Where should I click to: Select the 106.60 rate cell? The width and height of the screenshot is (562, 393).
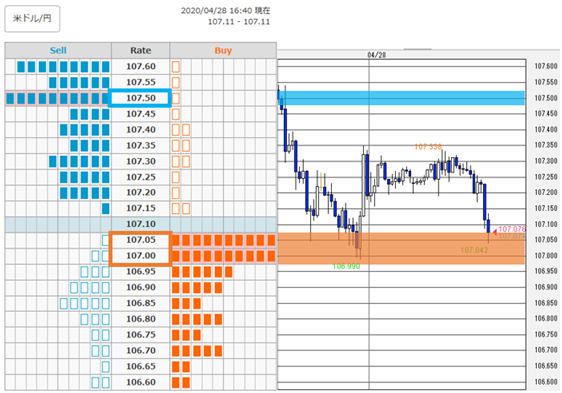tap(140, 382)
